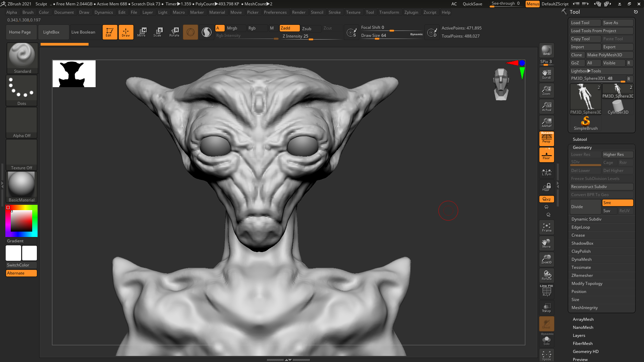Toggle Persp perspective mode
The width and height of the screenshot is (644, 362).
pos(546,138)
